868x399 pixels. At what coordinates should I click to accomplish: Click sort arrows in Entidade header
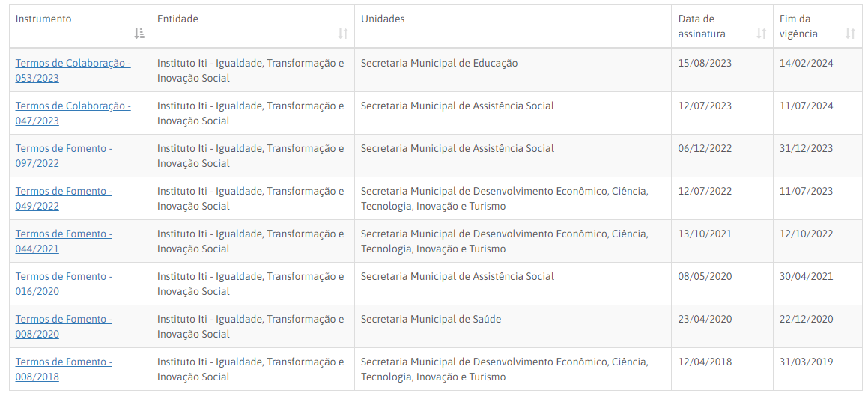343,34
